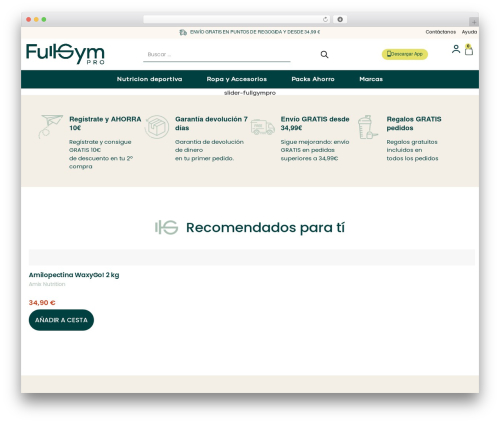
Task: Click the FullGym Pro logo
Action: [x=65, y=54]
